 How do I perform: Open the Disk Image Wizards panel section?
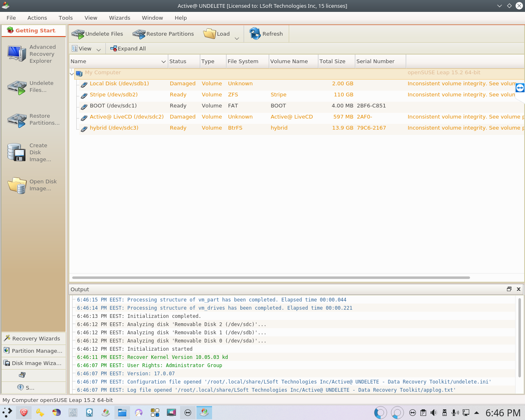coord(34,363)
